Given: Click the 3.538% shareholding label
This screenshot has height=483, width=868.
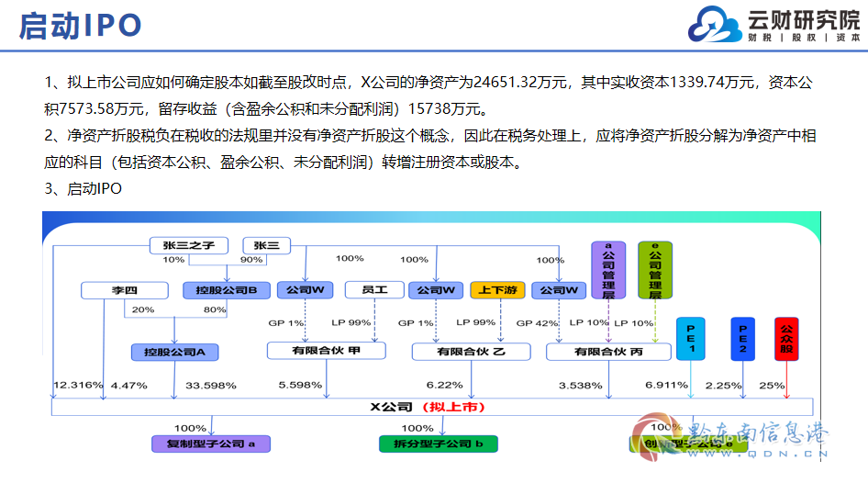Looking at the screenshot, I should click(x=580, y=386).
